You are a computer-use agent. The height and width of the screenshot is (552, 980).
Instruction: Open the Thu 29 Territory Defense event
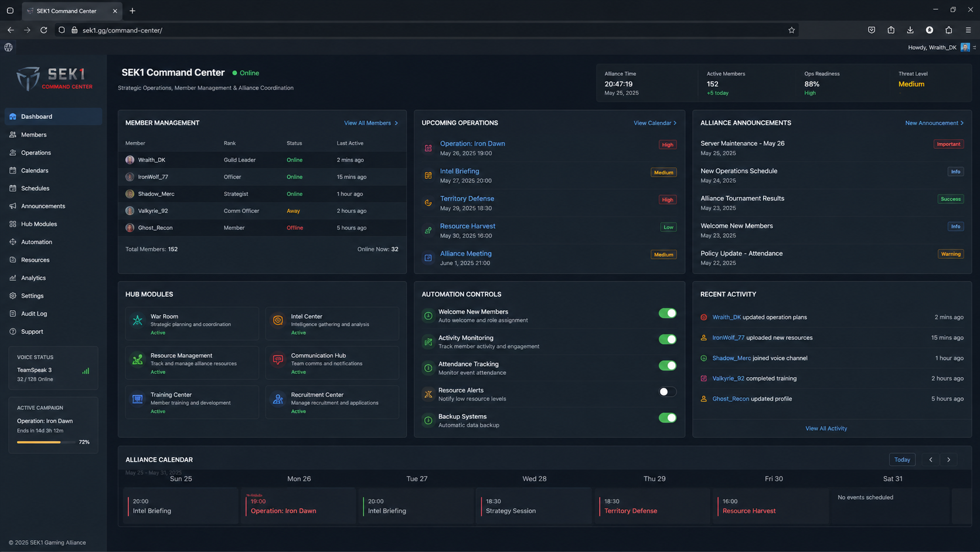(x=652, y=506)
